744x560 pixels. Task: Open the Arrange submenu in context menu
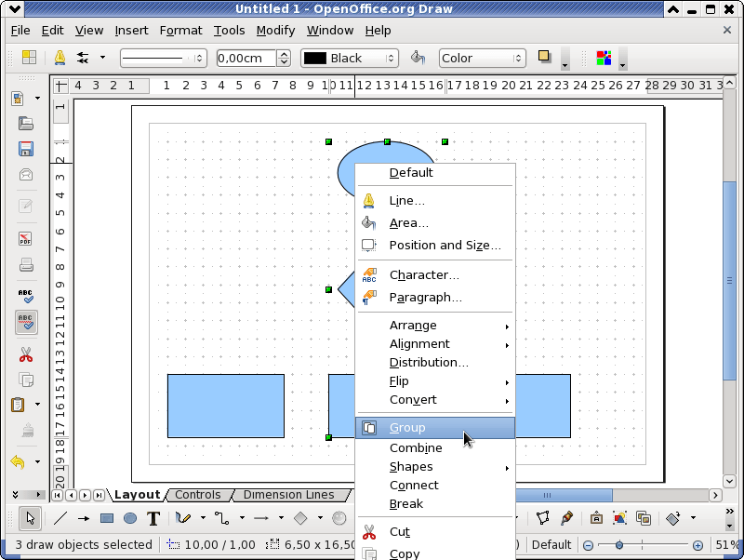(435, 326)
